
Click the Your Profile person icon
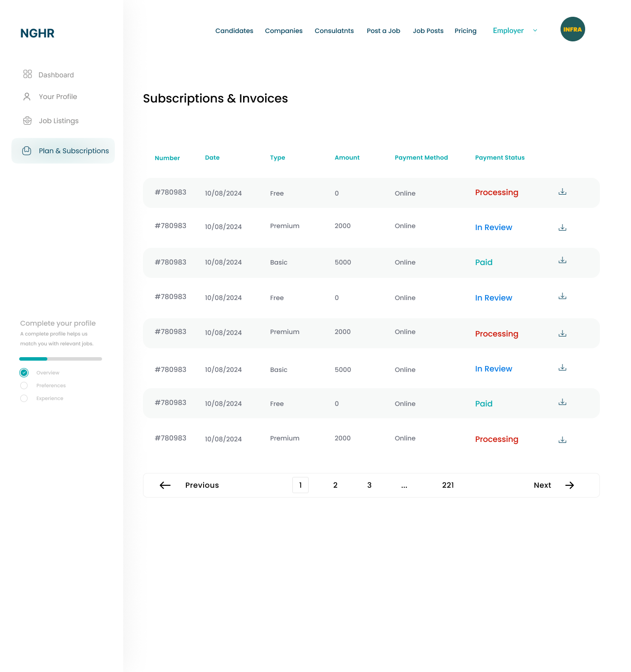point(27,97)
